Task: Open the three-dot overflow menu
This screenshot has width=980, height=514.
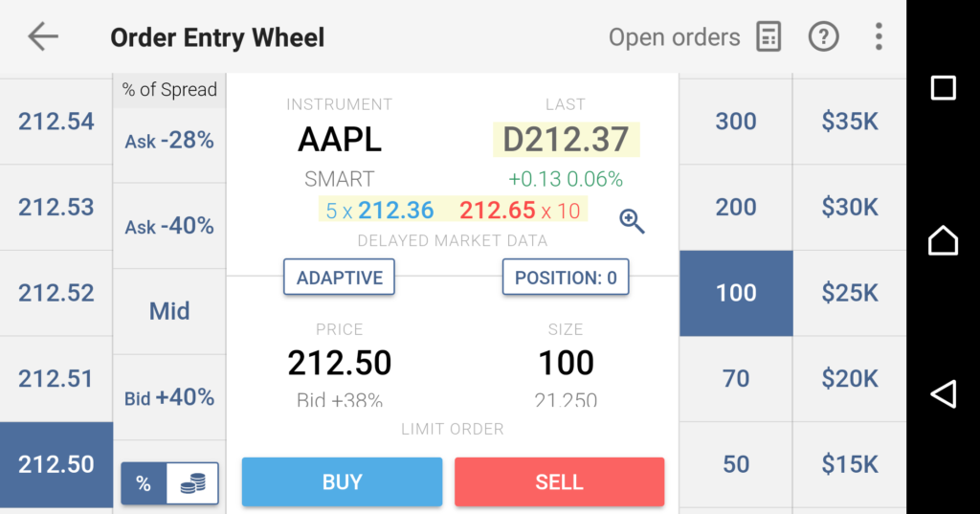Action: click(x=879, y=37)
